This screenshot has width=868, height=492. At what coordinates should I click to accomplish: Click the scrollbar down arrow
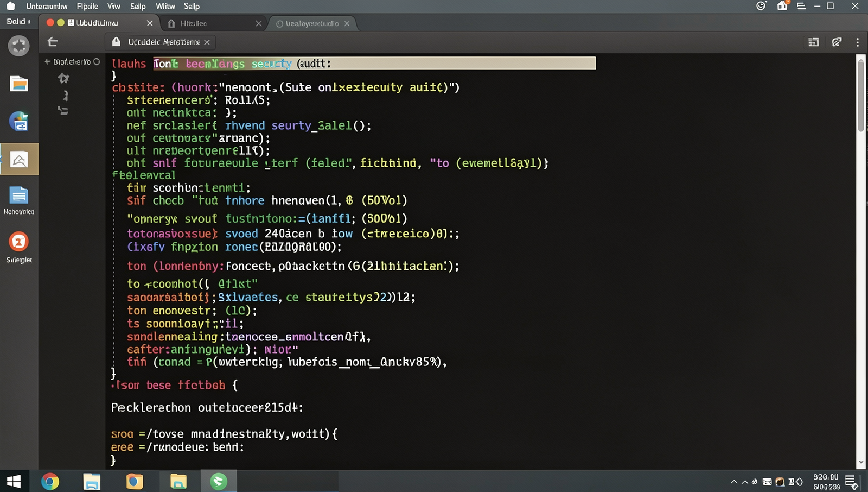tap(861, 463)
